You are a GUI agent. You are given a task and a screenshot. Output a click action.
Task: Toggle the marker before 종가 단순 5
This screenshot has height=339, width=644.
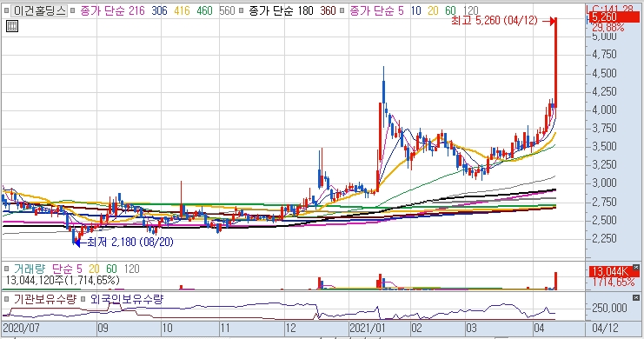(x=342, y=10)
